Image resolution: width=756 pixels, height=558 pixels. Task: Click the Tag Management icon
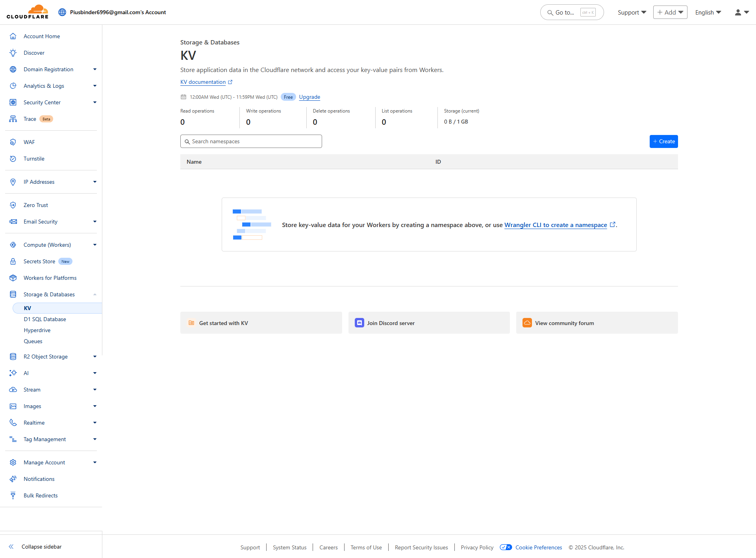click(13, 439)
